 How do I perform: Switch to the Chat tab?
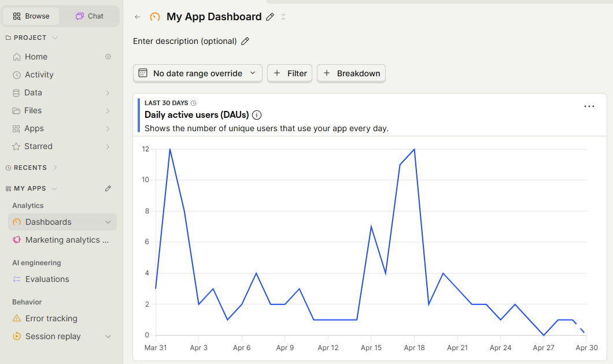[90, 16]
